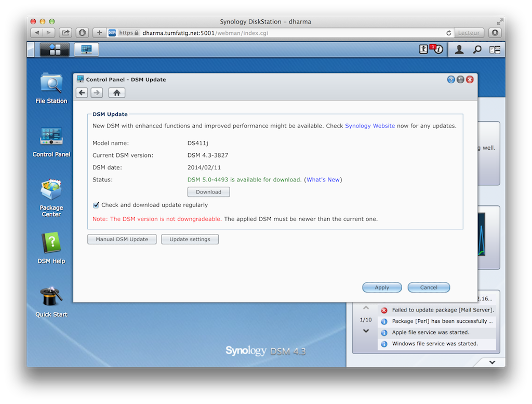The image size is (532, 404).
Task: Add a new tab with plus button
Action: (99, 33)
